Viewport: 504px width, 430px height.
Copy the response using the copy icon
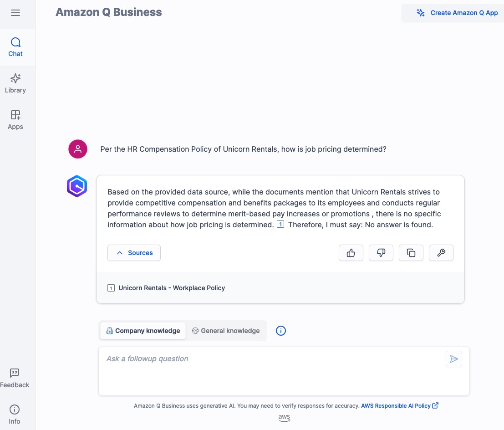click(411, 252)
